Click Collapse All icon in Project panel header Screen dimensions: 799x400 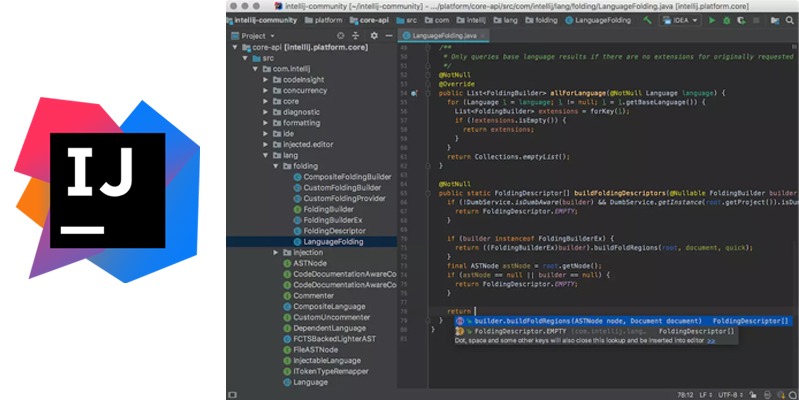[356, 36]
